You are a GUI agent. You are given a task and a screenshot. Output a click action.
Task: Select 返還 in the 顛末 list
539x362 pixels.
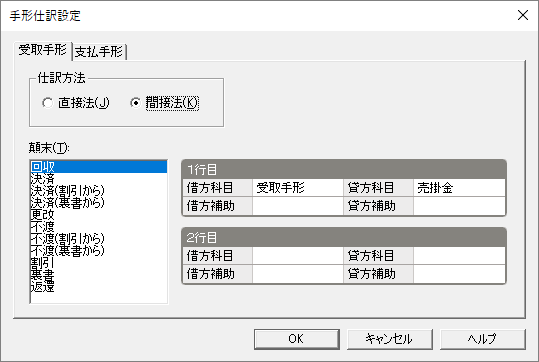click(99, 287)
